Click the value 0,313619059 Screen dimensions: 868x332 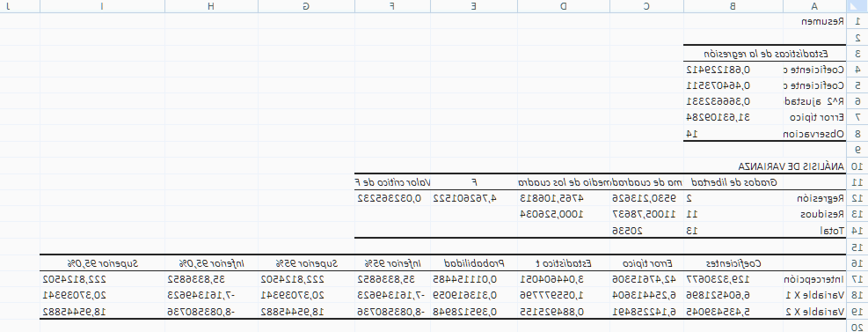pyautogui.click(x=464, y=295)
